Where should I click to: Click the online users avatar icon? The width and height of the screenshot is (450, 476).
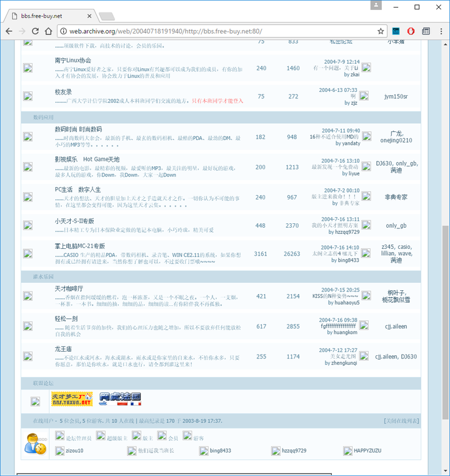click(34, 444)
